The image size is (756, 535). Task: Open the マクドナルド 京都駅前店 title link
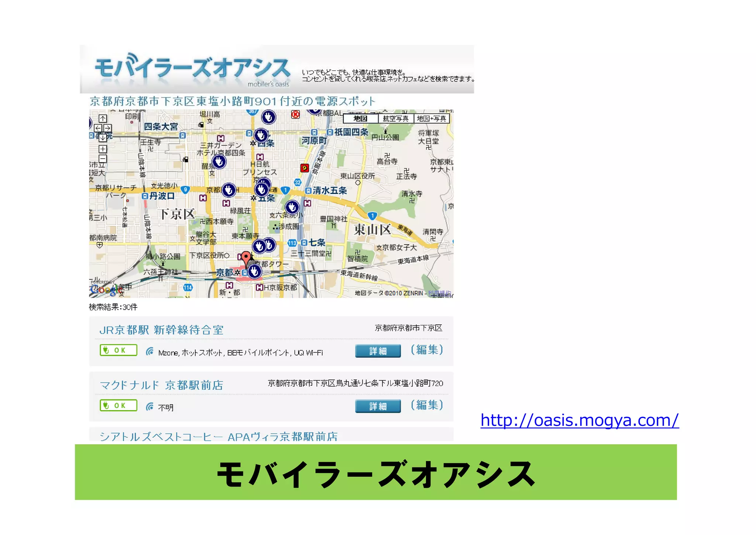162,385
